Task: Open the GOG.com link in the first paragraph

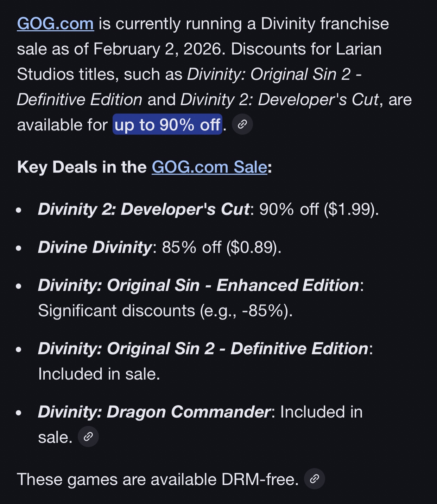Action: 56,24
